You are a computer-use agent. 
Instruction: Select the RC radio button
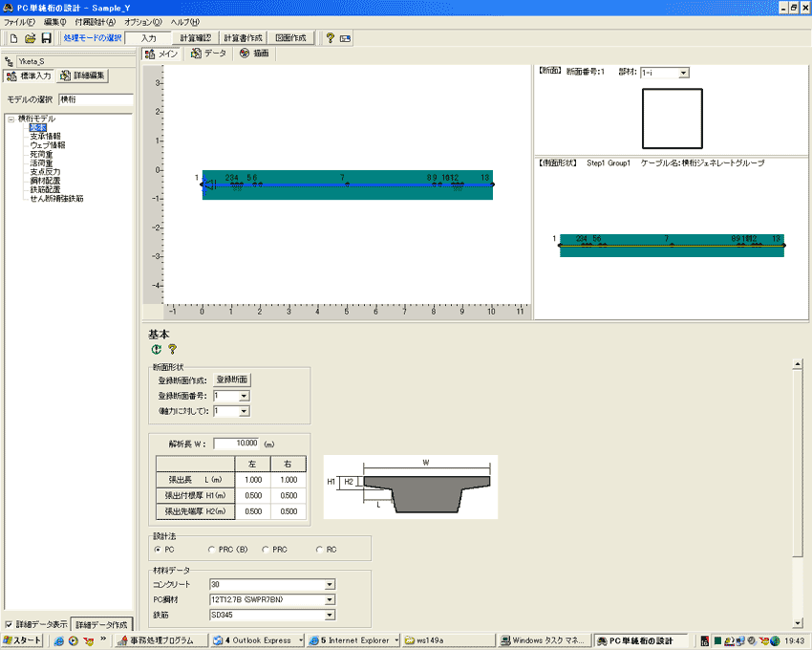coord(319,550)
